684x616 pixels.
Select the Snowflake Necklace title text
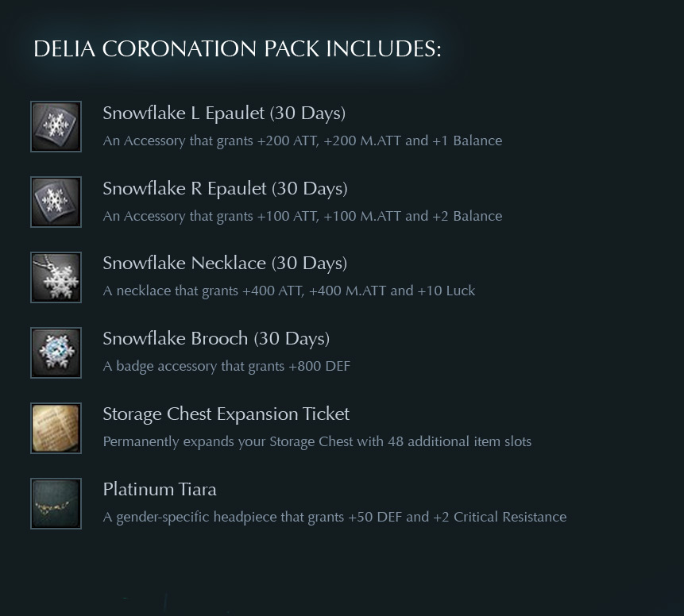click(x=225, y=264)
